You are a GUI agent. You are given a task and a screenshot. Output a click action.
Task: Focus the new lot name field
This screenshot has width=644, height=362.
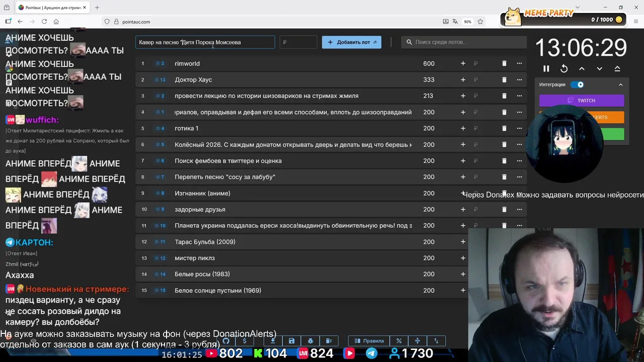click(x=205, y=42)
